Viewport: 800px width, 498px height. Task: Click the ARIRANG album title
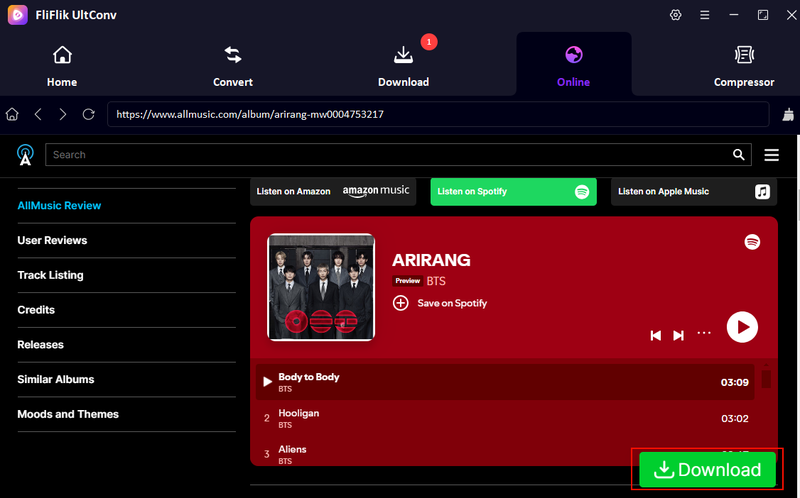coord(431,260)
